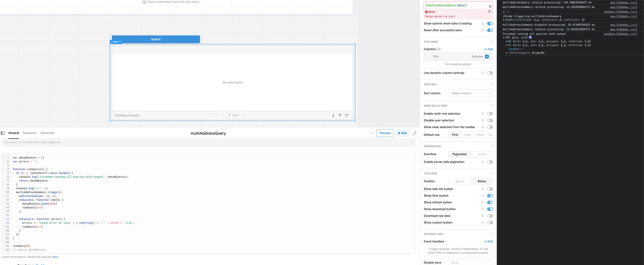Click fx icon for Allow clear selection
644x265 pixels.
[483, 127]
